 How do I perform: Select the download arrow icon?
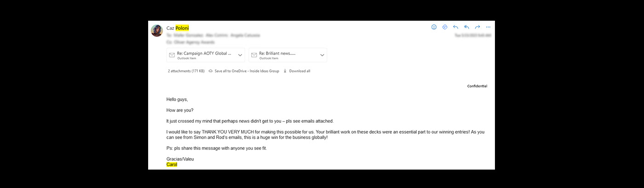coord(285,71)
